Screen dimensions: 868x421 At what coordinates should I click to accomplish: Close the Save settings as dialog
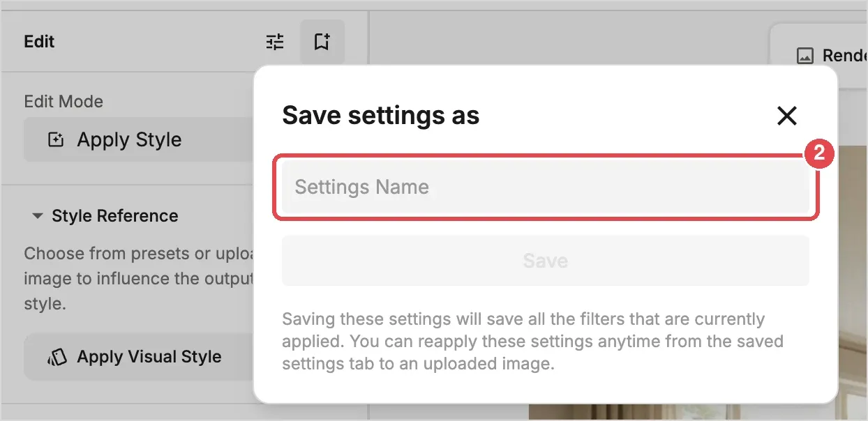click(x=786, y=116)
